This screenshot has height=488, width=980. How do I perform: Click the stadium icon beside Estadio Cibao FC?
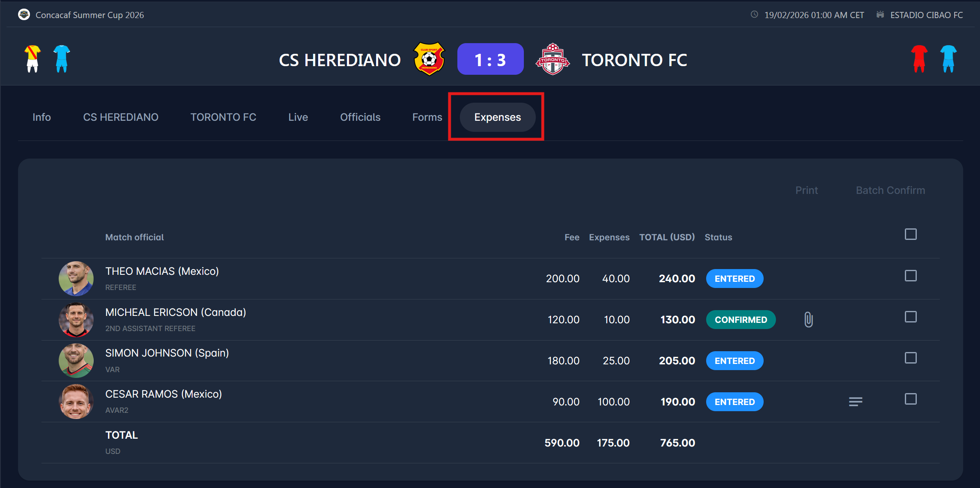coord(880,15)
